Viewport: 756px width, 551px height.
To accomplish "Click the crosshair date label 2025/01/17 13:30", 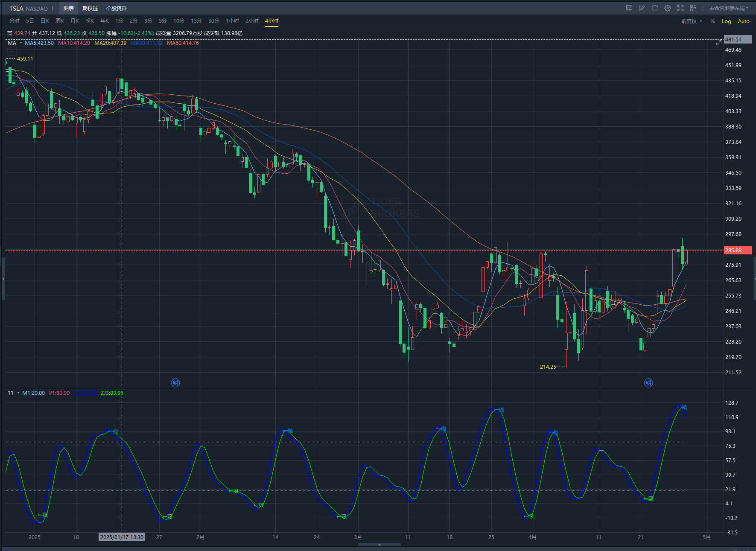I will (x=122, y=537).
